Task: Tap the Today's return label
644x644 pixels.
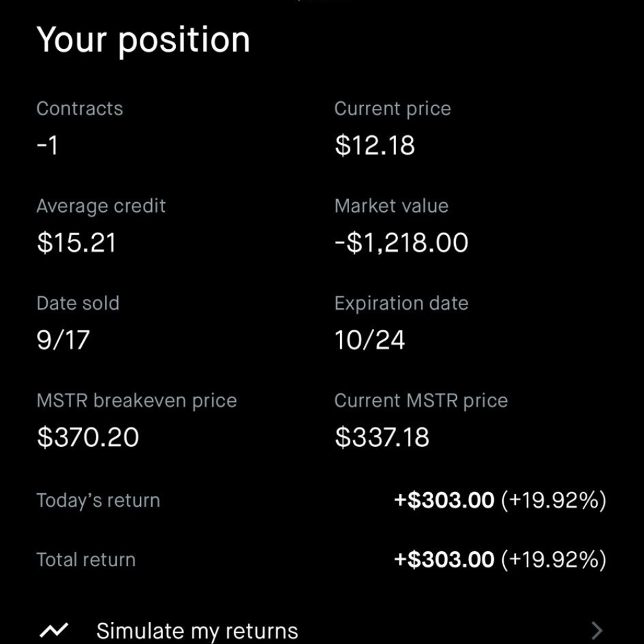Action: coord(98,500)
